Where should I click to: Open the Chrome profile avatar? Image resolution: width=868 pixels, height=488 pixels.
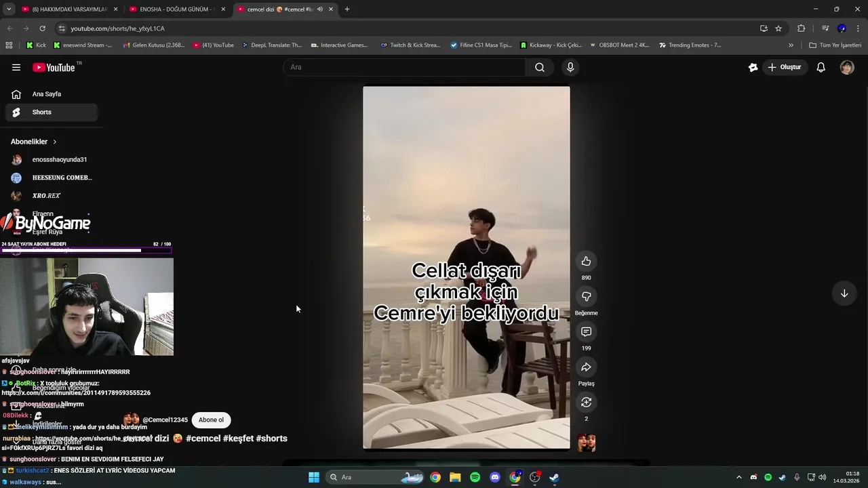(842, 28)
